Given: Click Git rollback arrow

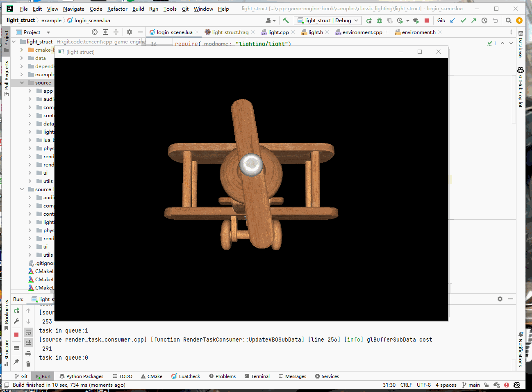Looking at the screenshot, I should coord(495,21).
